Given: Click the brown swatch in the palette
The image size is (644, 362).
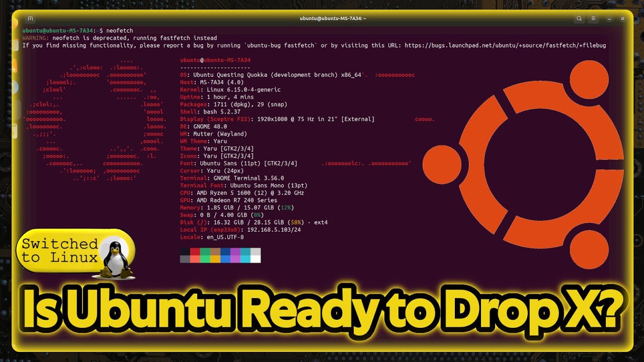Looking at the screenshot, I should coord(215,252).
